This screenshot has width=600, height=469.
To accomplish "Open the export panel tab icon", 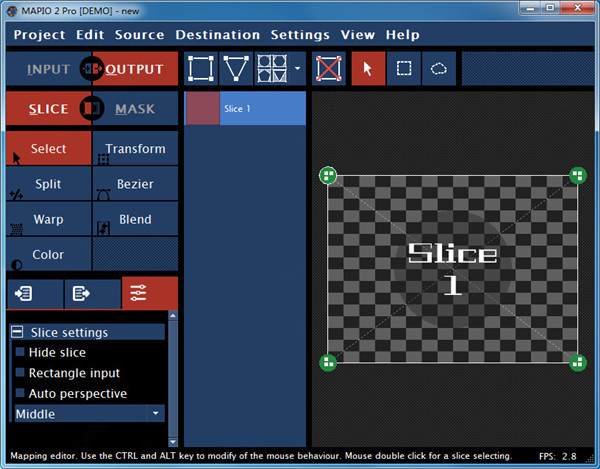I will [92, 294].
